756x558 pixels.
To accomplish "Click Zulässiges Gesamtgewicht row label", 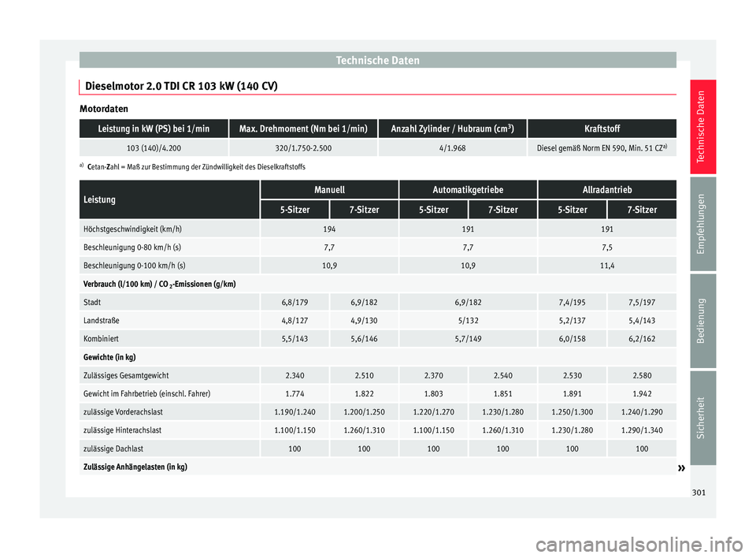I will 126,376.
